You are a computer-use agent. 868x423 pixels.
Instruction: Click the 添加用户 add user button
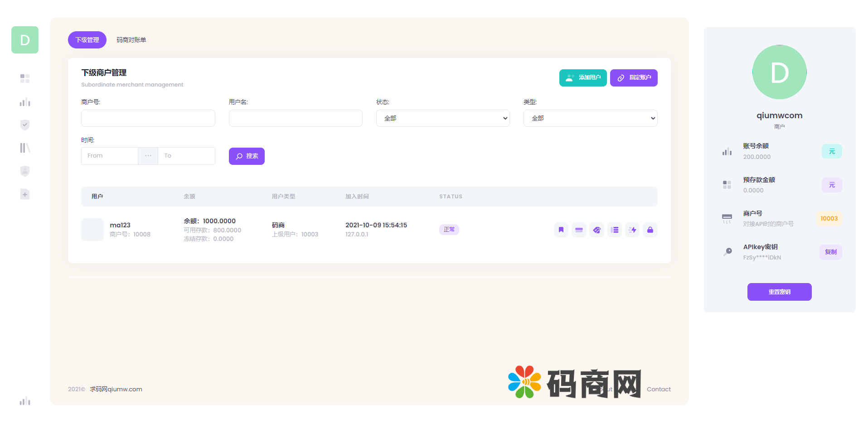[x=582, y=78]
